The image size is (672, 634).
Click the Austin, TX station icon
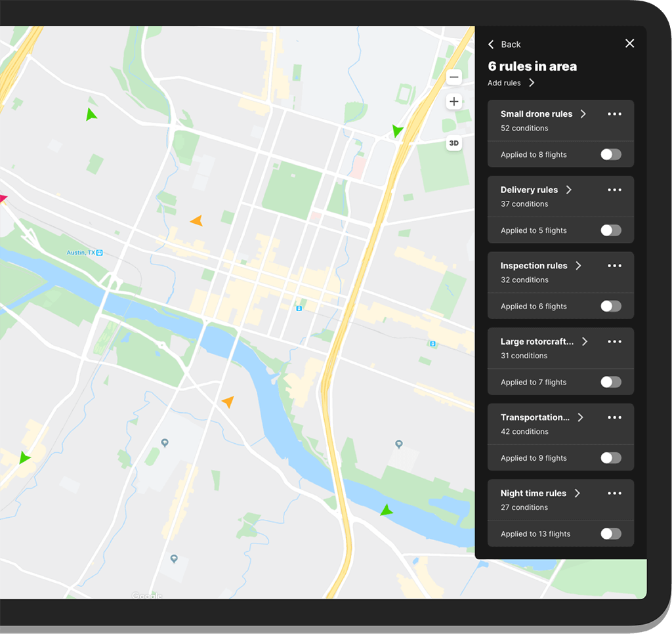tap(99, 253)
